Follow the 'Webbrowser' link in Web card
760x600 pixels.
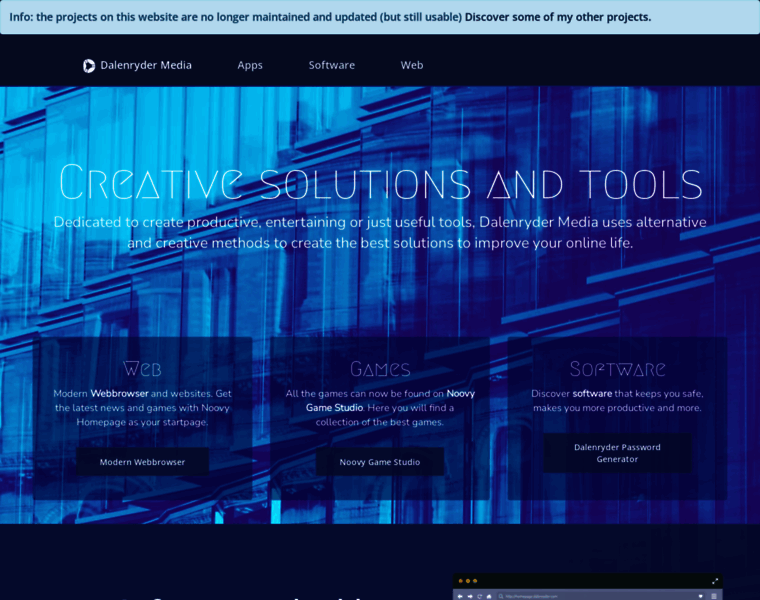[119, 394]
